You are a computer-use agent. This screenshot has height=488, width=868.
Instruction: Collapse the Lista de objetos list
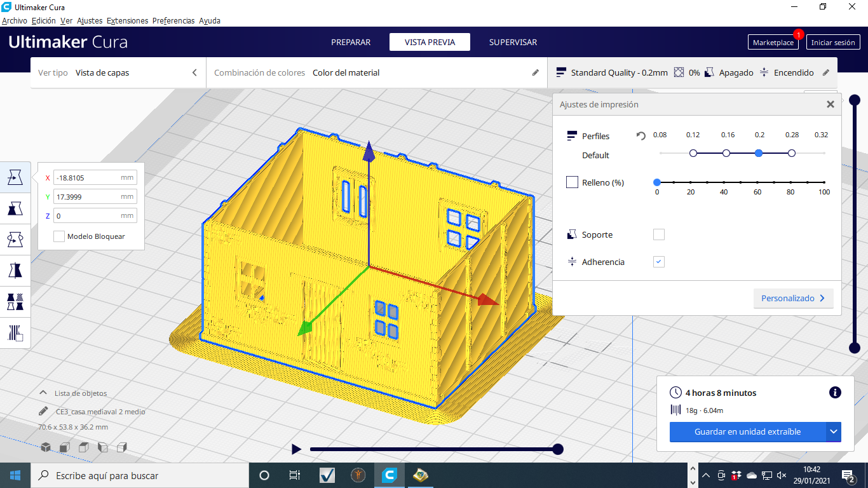point(43,393)
